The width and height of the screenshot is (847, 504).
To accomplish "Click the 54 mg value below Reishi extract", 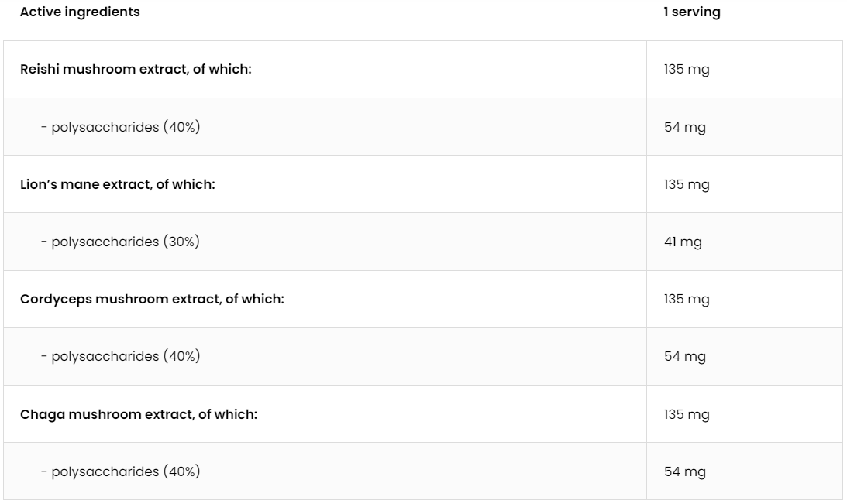I will tap(684, 127).
